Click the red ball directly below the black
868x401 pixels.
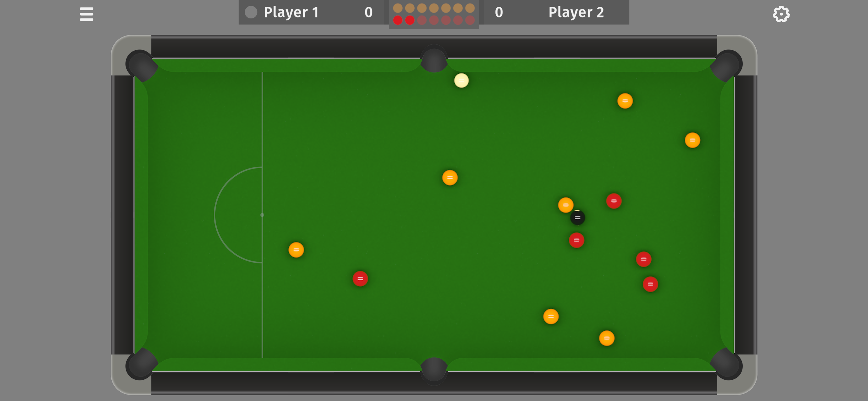point(576,240)
